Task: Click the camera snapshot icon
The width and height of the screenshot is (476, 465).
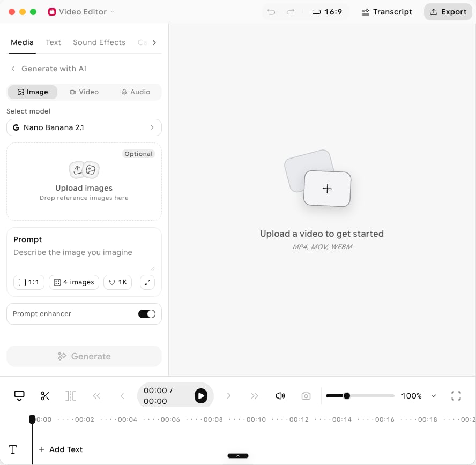Action: 306,396
